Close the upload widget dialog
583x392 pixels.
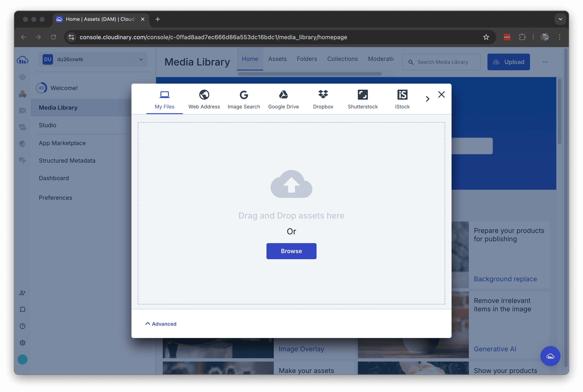pyautogui.click(x=441, y=94)
